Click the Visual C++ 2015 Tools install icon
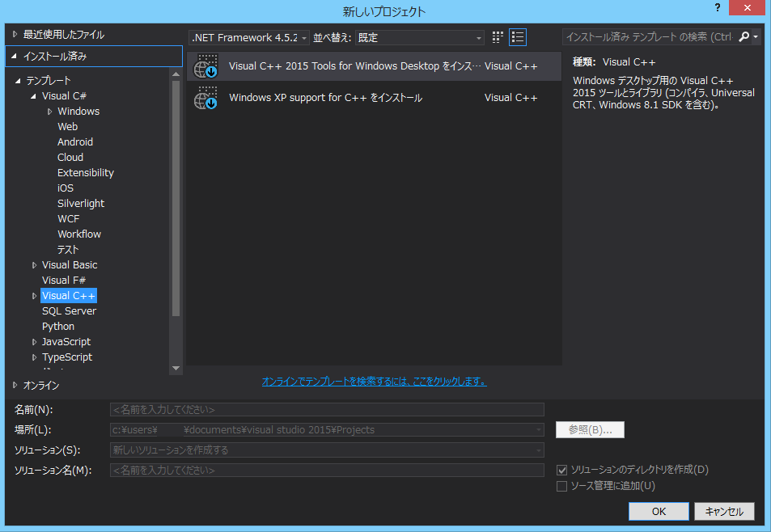 pyautogui.click(x=205, y=66)
